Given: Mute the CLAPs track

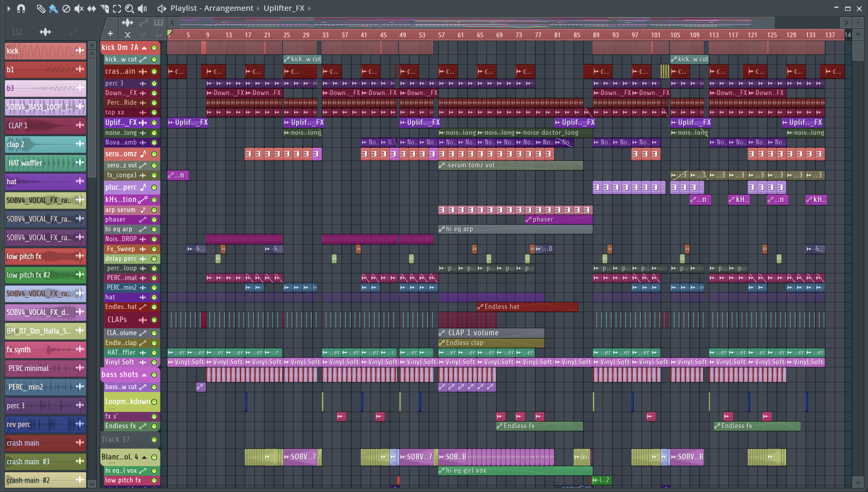Looking at the screenshot, I should pos(154,320).
